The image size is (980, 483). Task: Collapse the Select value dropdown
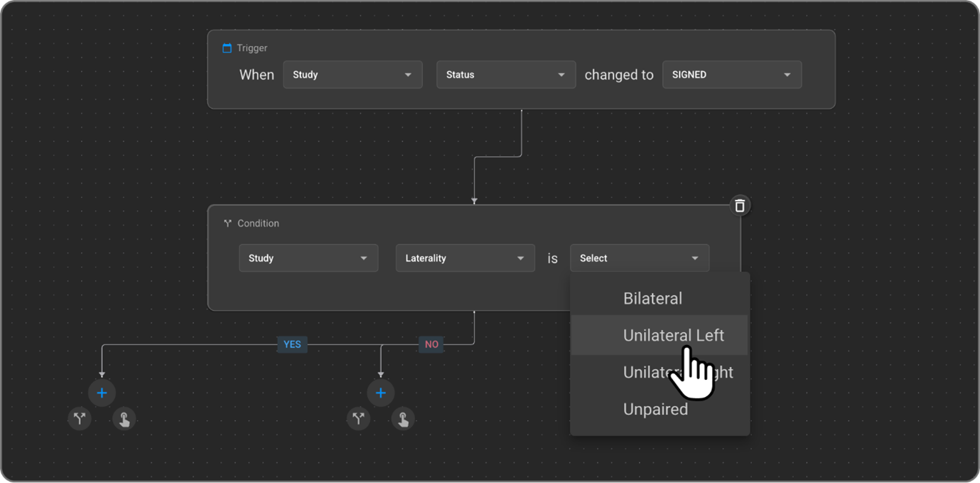639,258
